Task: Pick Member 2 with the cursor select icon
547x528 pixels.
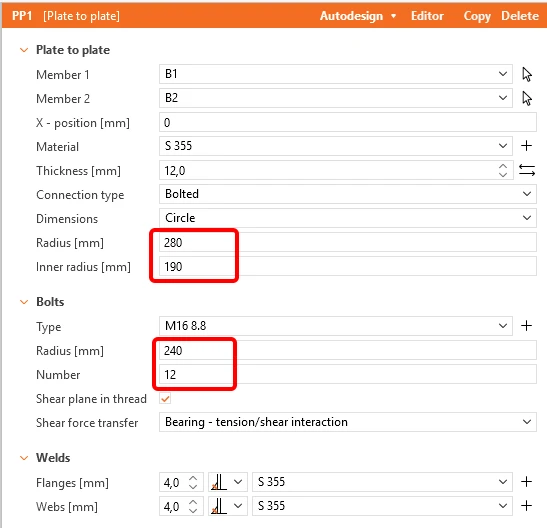Action: 527,98
